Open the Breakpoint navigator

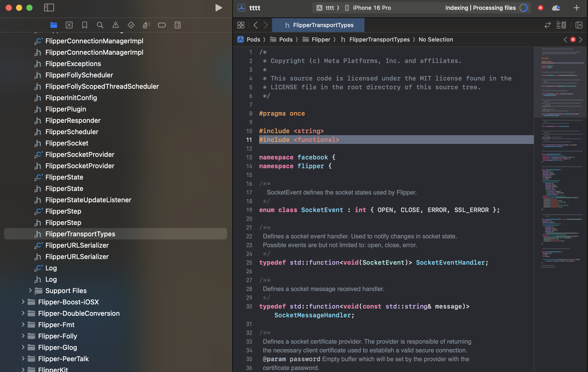162,25
